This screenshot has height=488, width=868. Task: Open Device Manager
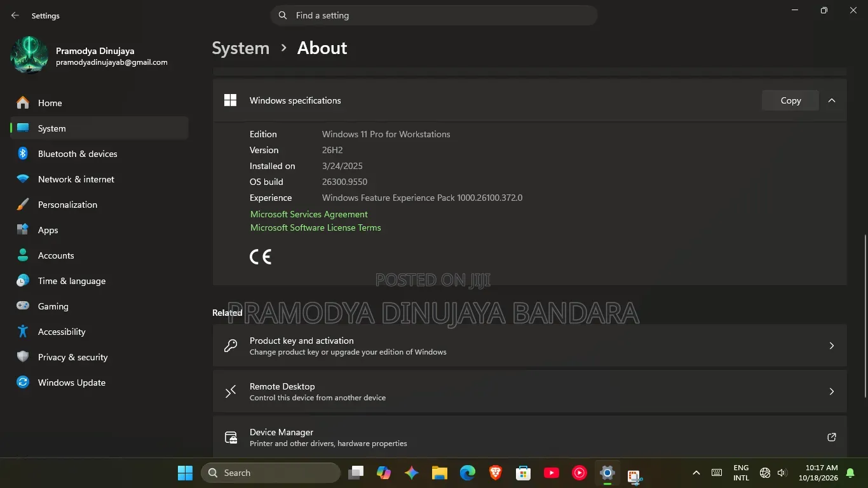point(529,437)
